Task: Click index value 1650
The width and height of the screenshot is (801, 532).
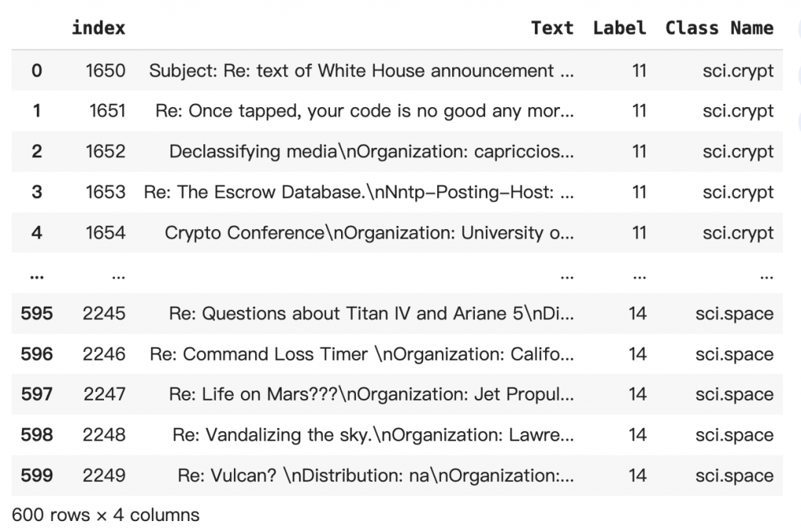Action: 106,70
